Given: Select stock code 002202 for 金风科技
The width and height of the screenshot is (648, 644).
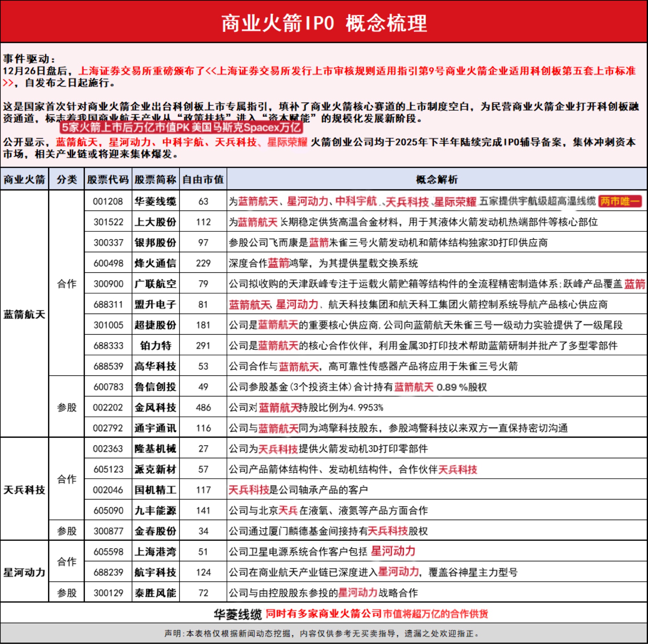Looking at the screenshot, I should pyautogui.click(x=108, y=407).
